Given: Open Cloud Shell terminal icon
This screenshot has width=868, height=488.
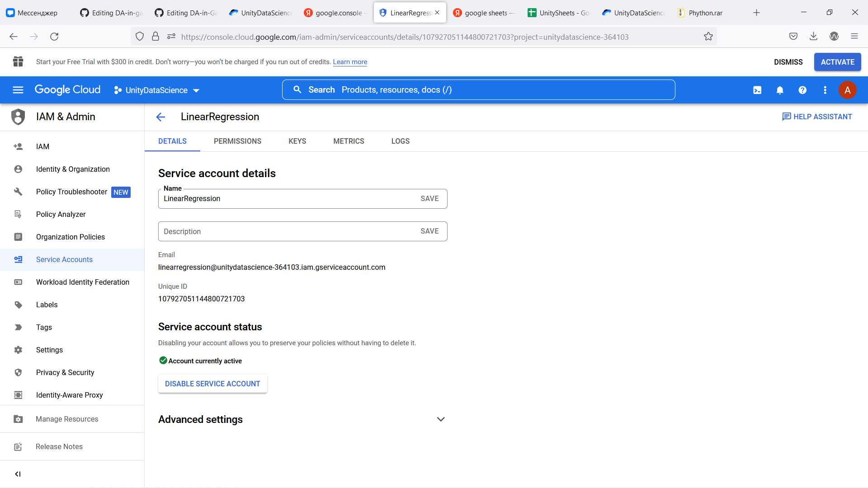Looking at the screenshot, I should [757, 90].
